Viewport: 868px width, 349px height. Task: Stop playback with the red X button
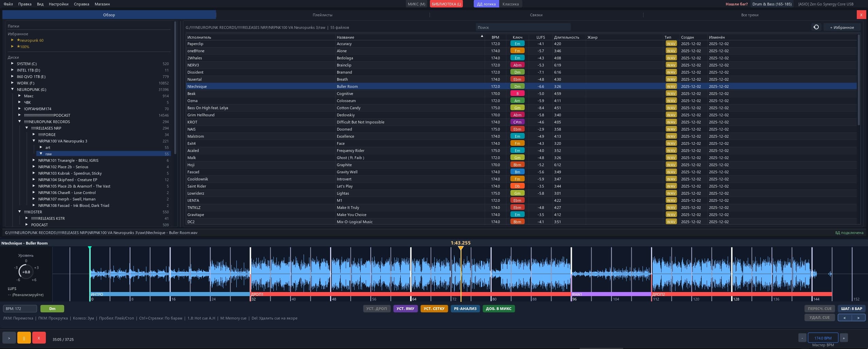(39, 338)
